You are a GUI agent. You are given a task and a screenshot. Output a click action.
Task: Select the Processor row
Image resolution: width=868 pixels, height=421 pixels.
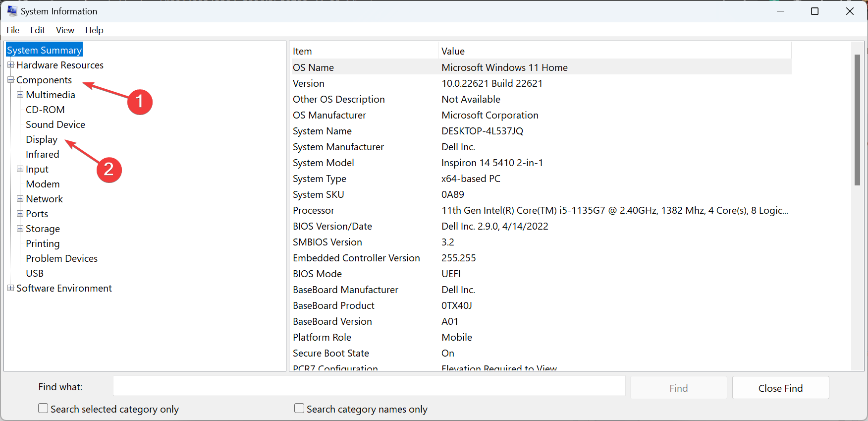[x=542, y=210]
